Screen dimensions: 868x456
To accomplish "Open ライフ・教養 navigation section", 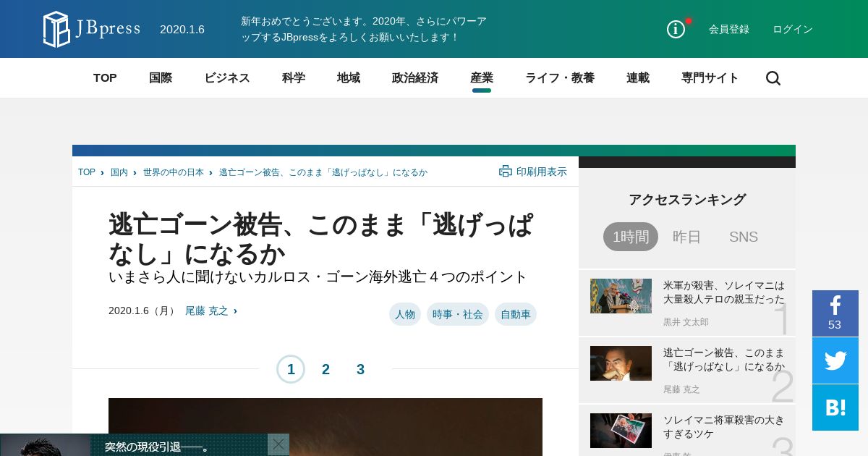I will (x=560, y=78).
